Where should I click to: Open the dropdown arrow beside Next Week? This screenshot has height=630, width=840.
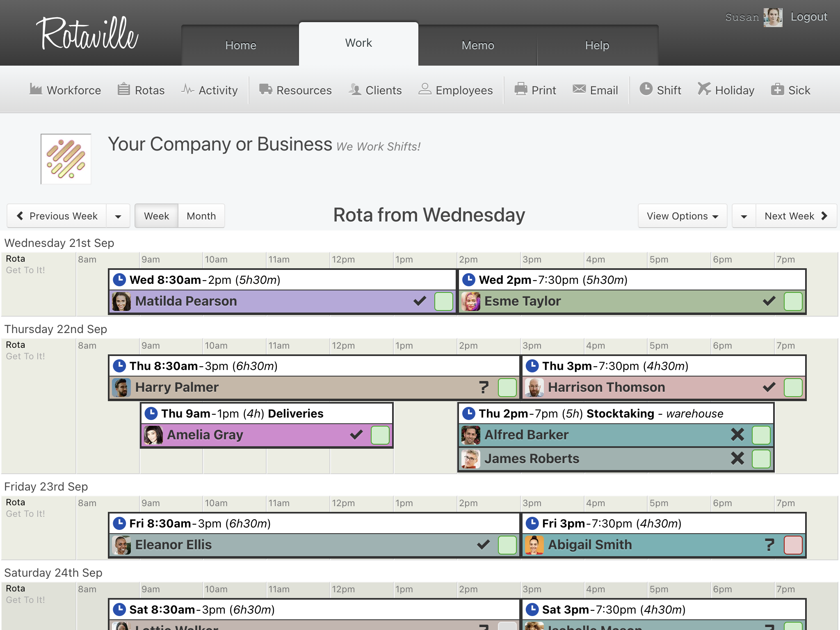click(x=744, y=216)
